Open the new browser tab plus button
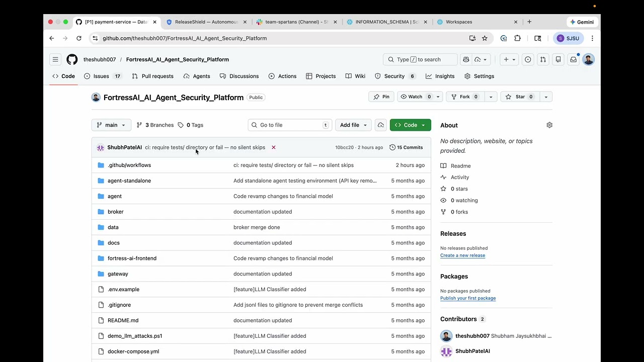The width and height of the screenshot is (644, 362). coord(529,22)
